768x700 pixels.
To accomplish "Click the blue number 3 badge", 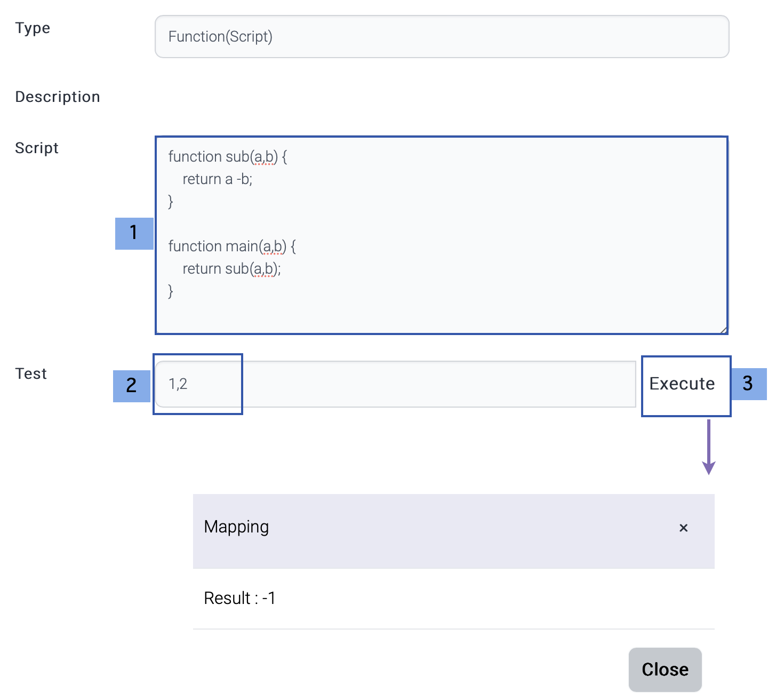I will click(748, 384).
